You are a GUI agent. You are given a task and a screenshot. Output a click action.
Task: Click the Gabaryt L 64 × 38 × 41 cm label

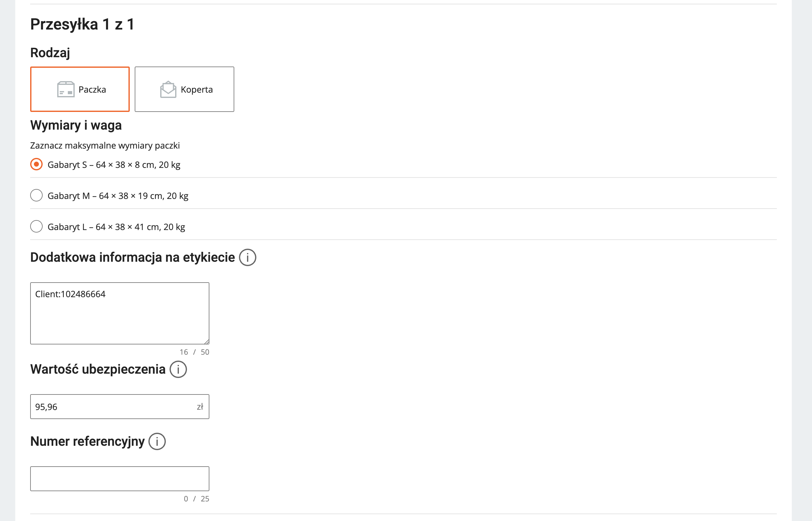tap(116, 227)
